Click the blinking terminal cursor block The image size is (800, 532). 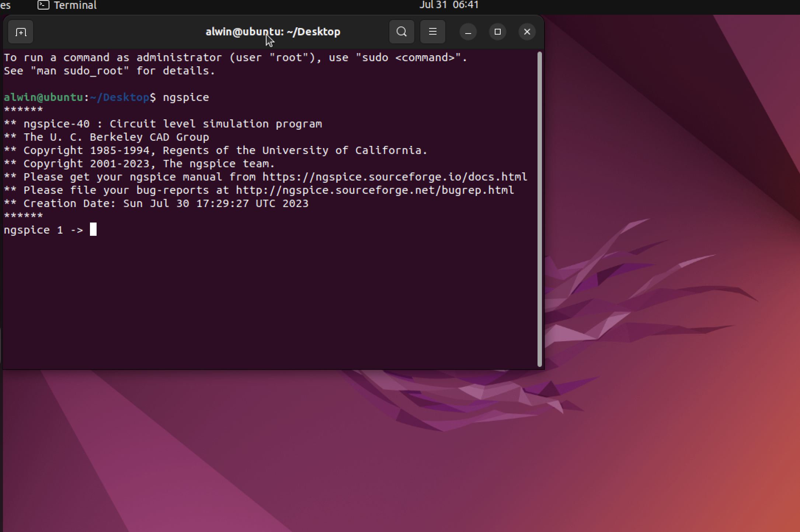pyautogui.click(x=94, y=230)
